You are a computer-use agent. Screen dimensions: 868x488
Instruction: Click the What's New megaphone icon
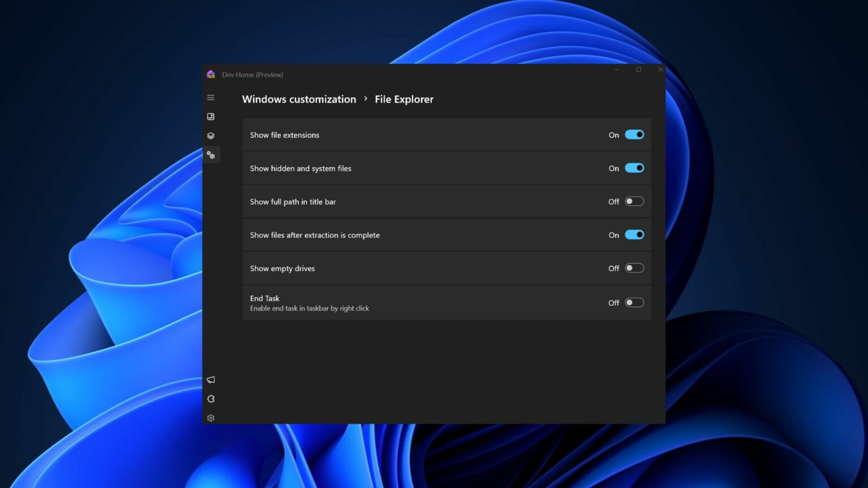point(211,380)
